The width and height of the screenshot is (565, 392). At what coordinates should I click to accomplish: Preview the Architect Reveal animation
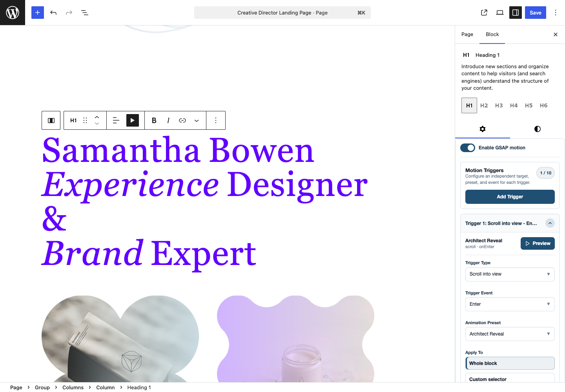(538, 243)
